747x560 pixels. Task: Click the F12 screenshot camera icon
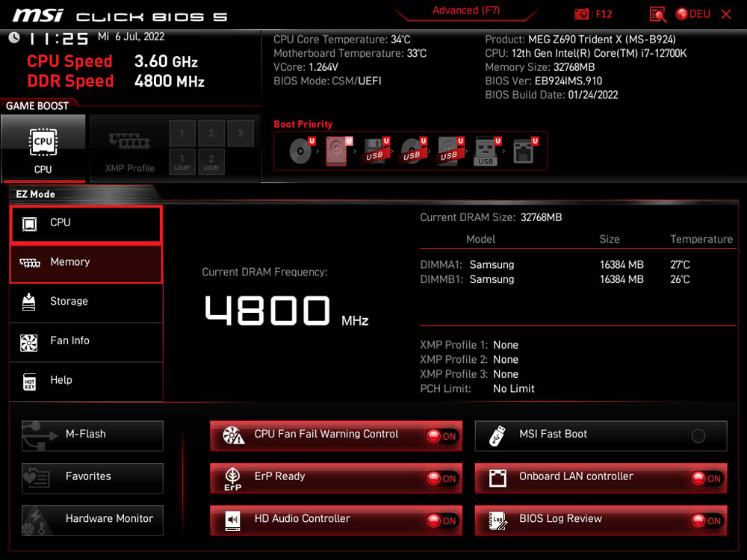click(582, 14)
